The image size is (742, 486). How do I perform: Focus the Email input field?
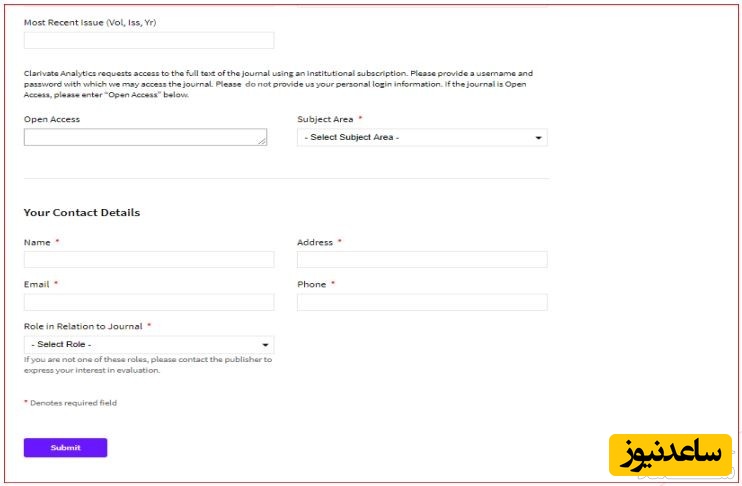(x=148, y=302)
